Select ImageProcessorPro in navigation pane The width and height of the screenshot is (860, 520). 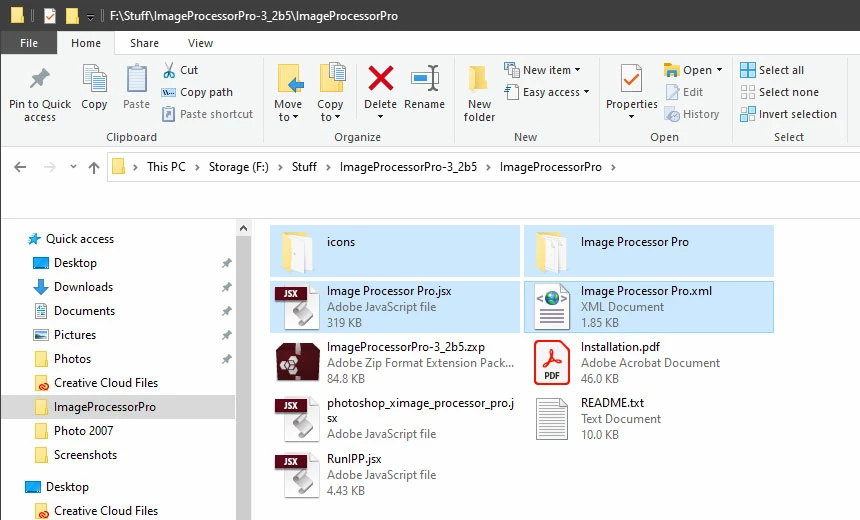118,407
